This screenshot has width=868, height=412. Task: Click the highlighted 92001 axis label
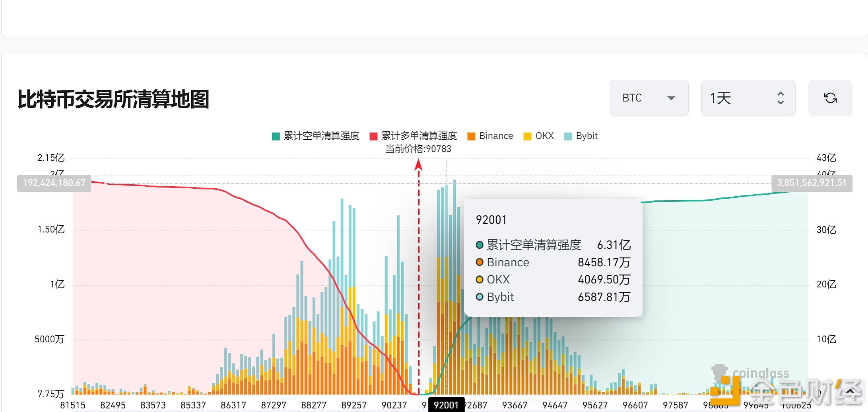(x=447, y=405)
